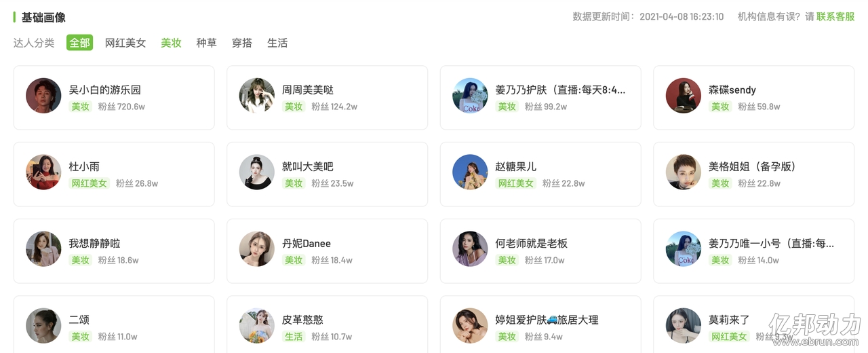Viewport: 868px width, 353px height.
Task: Open 赵糖果儿 avatar thumbnail
Action: (x=470, y=172)
